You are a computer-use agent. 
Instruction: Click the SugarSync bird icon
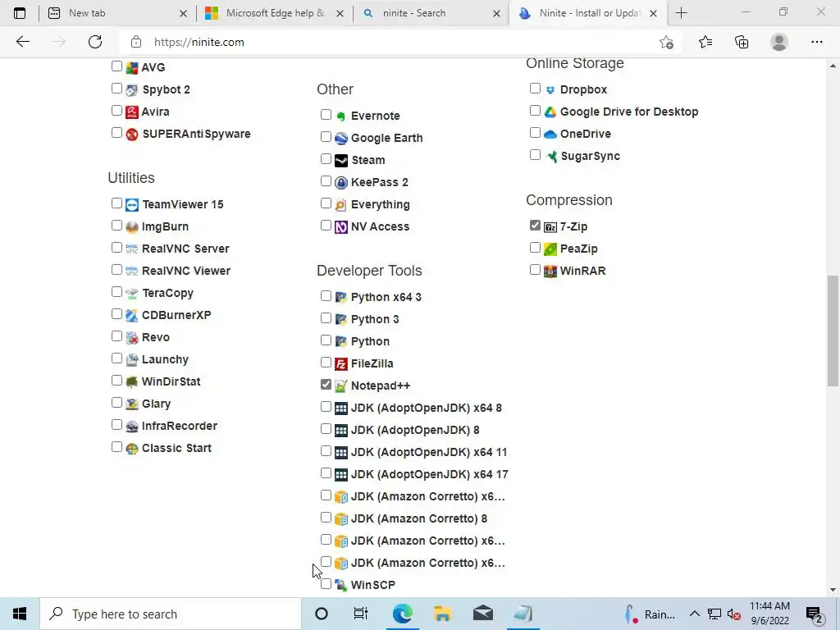551,157
